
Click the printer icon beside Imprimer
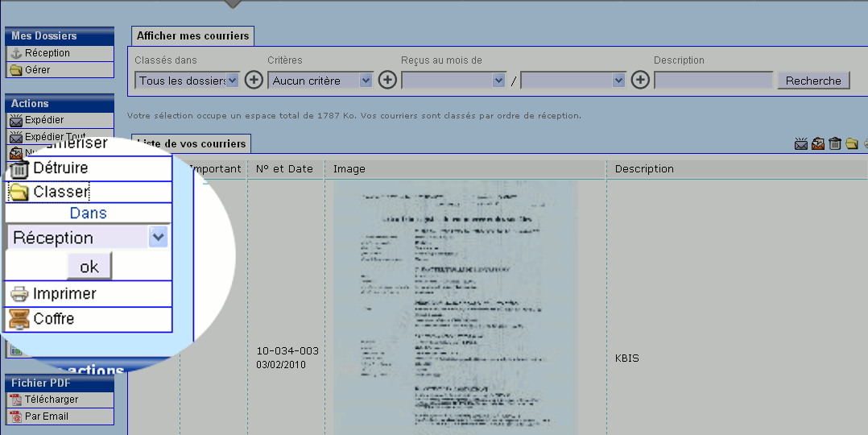19,295
